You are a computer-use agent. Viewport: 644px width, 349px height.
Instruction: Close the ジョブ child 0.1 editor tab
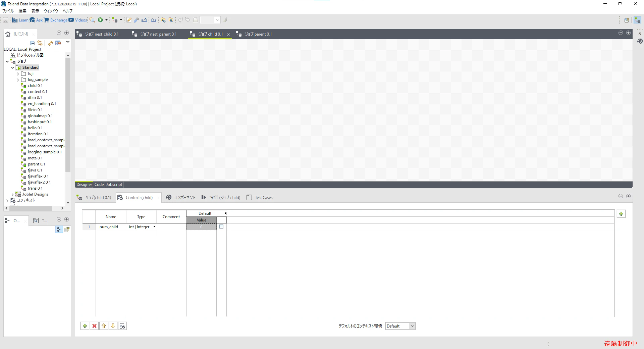[x=228, y=35]
